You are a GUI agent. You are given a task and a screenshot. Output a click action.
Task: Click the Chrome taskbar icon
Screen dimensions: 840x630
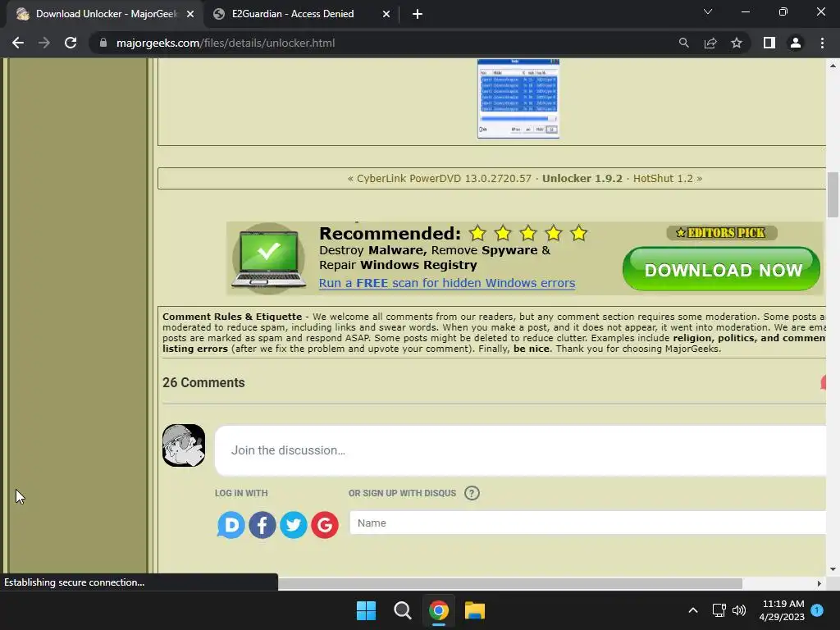tap(439, 610)
